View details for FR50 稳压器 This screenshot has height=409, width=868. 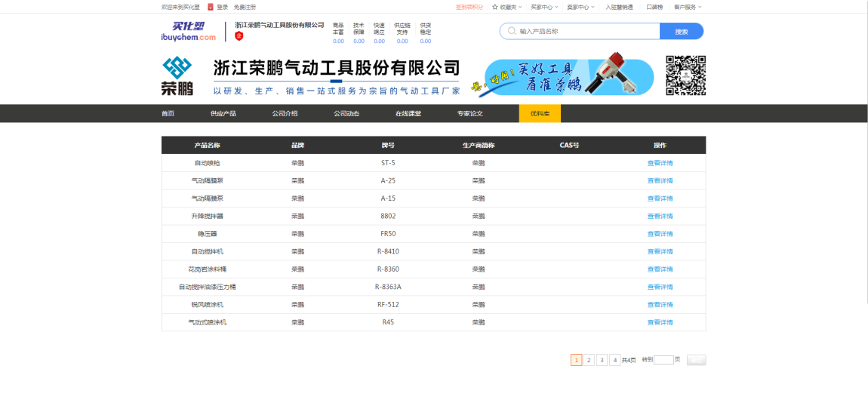tap(660, 234)
